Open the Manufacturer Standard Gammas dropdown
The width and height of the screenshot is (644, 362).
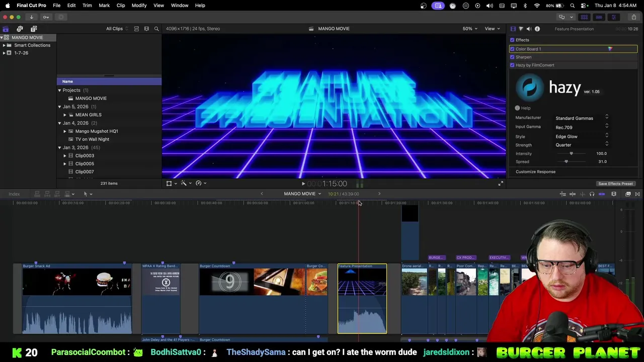tap(582, 118)
